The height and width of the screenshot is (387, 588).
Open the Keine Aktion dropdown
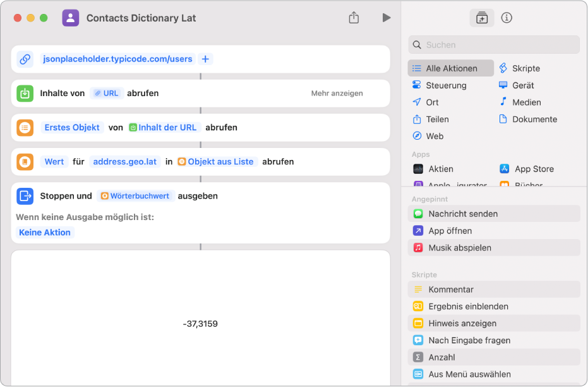tap(45, 232)
